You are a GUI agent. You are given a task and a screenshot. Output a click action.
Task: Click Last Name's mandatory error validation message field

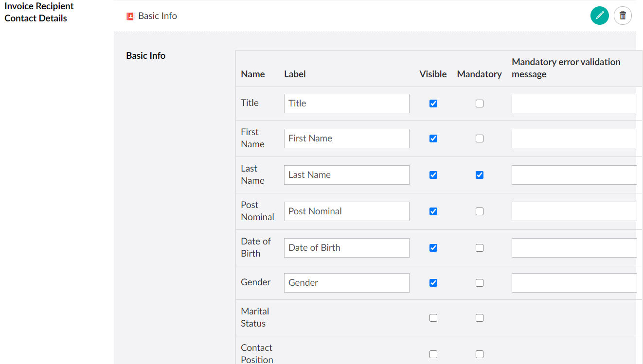coord(574,174)
